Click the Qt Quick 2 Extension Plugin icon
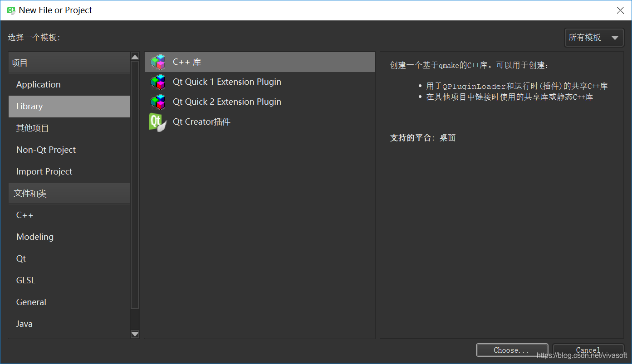The width and height of the screenshot is (632, 364). point(158,102)
